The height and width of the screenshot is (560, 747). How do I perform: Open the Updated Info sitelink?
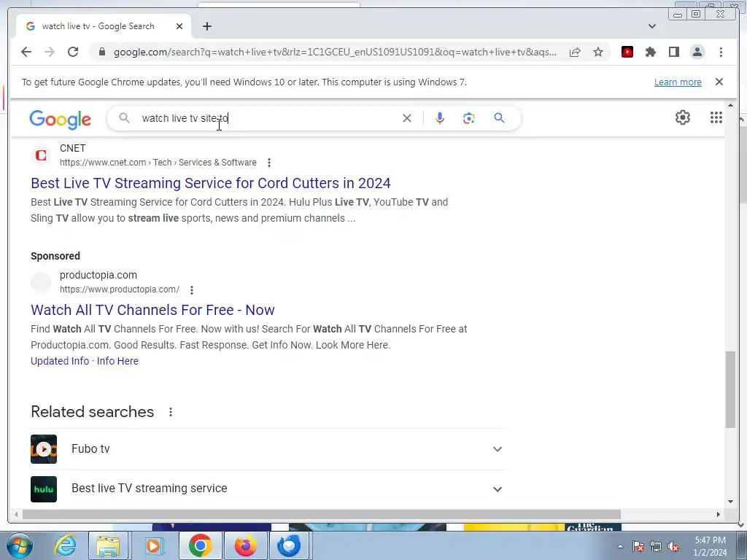pos(60,361)
